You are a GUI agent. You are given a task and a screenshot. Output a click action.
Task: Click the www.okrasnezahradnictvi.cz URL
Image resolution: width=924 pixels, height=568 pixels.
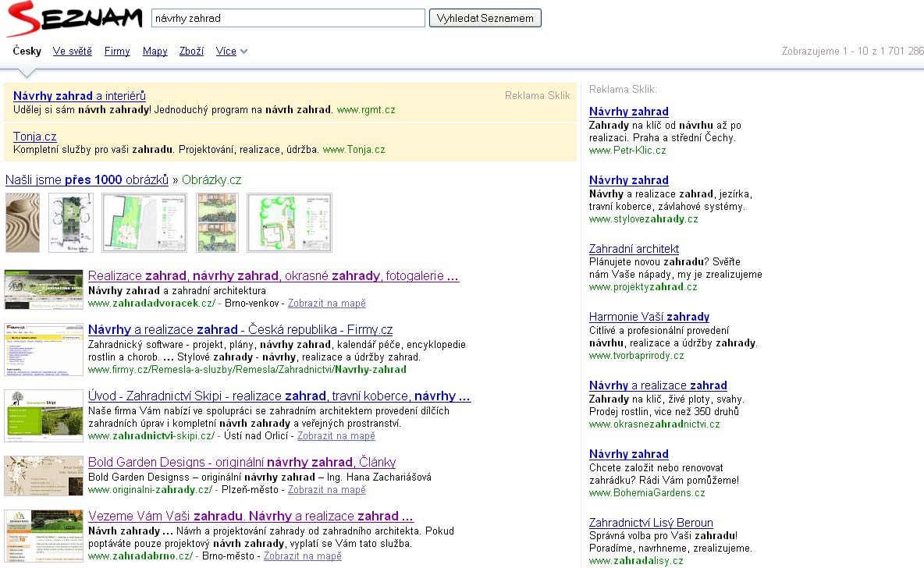point(654,424)
